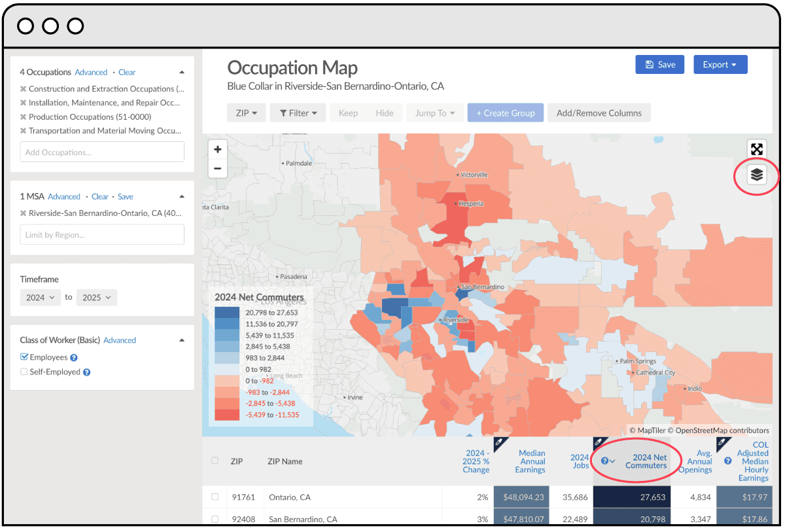Click the map zoom out minus button
Image resolution: width=785 pixels, height=532 pixels.
[x=218, y=168]
